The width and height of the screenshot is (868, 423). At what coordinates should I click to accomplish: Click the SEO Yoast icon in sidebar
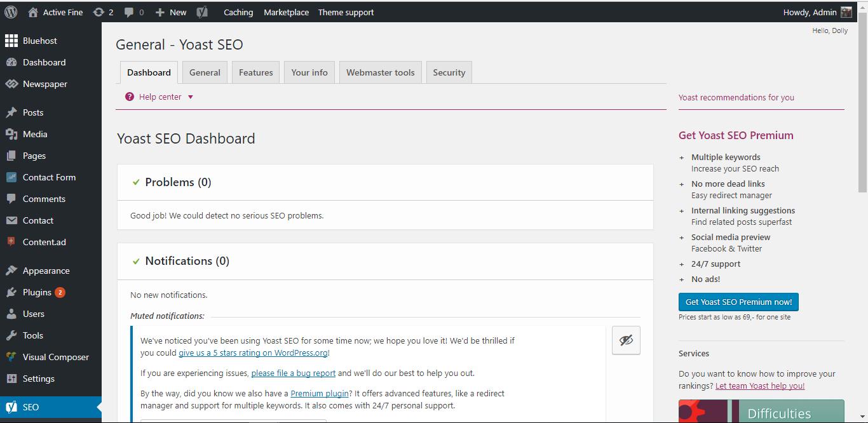click(11, 407)
